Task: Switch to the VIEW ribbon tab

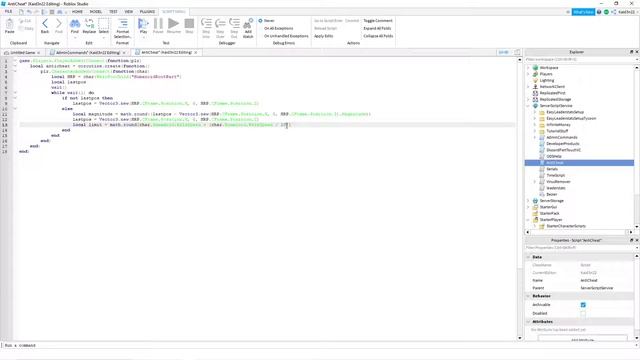Action: (x=129, y=12)
